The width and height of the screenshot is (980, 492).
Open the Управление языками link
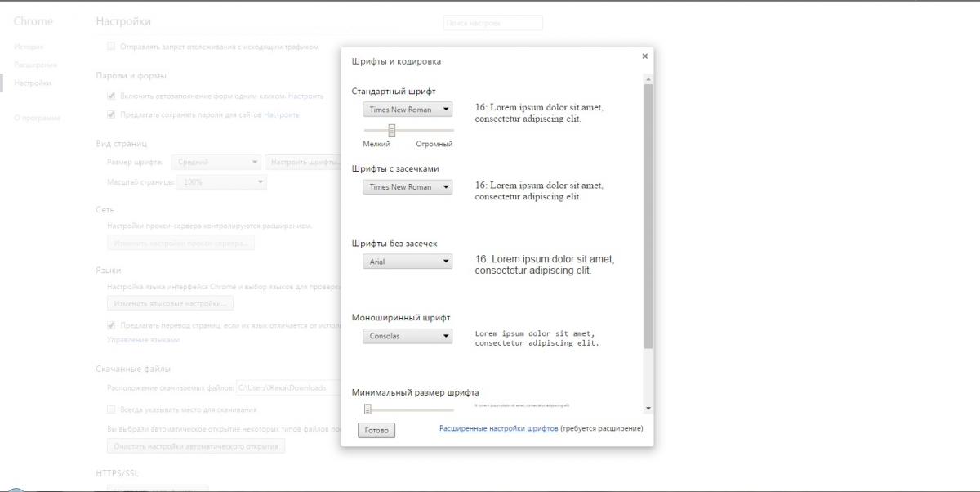144,339
